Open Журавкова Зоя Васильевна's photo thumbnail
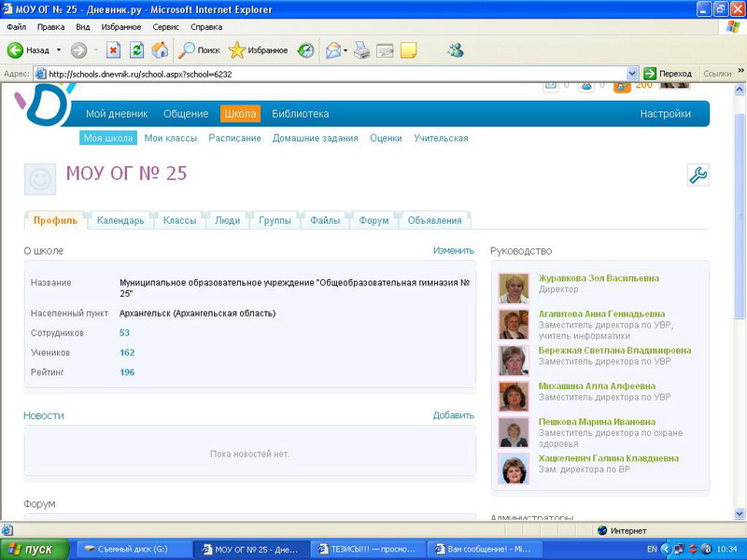Screen dimensions: 747x560 coord(514,288)
